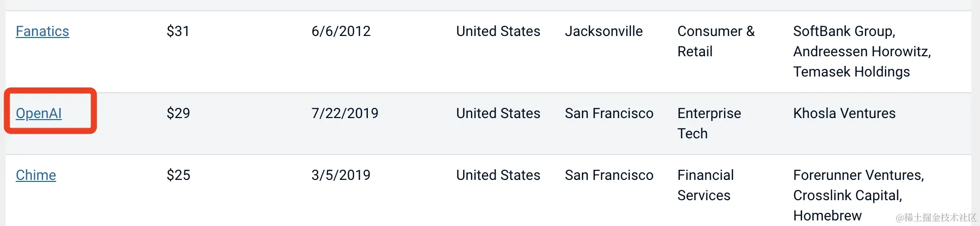Click United States in the OpenAI row
Viewport: 980px width, 226px height.
pyautogui.click(x=498, y=114)
